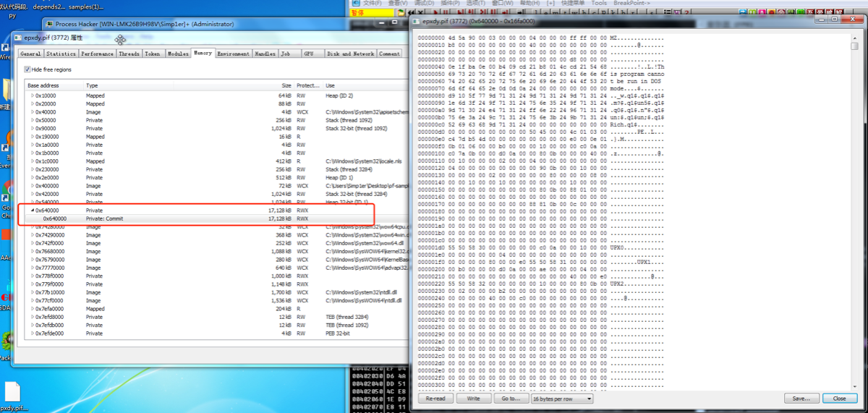Open the Handles tab
Image resolution: width=868 pixels, height=413 pixels.
[x=265, y=54]
